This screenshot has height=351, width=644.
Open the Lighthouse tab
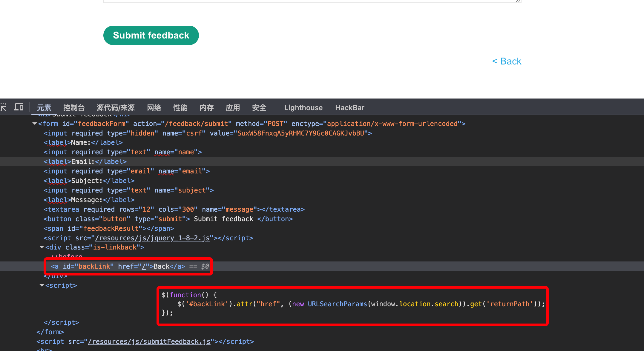[x=303, y=108]
